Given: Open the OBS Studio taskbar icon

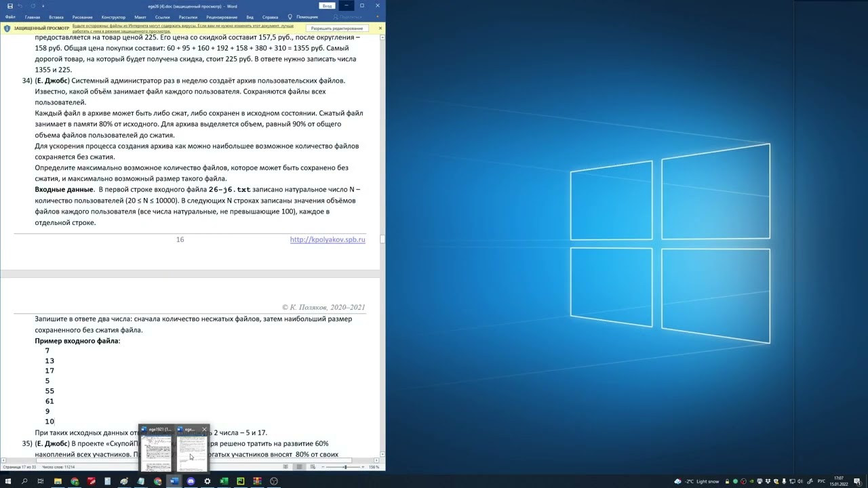Looking at the screenshot, I should click(274, 481).
